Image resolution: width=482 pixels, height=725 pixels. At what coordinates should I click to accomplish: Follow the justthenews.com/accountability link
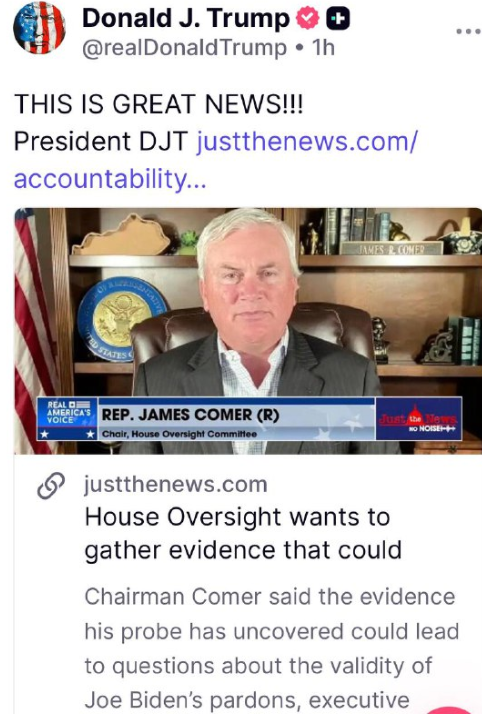click(x=216, y=160)
